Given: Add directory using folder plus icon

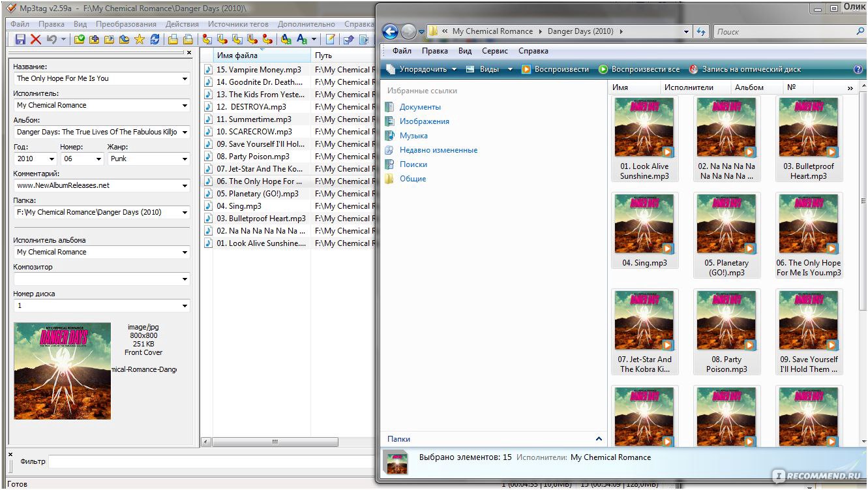Looking at the screenshot, I should click(x=94, y=39).
